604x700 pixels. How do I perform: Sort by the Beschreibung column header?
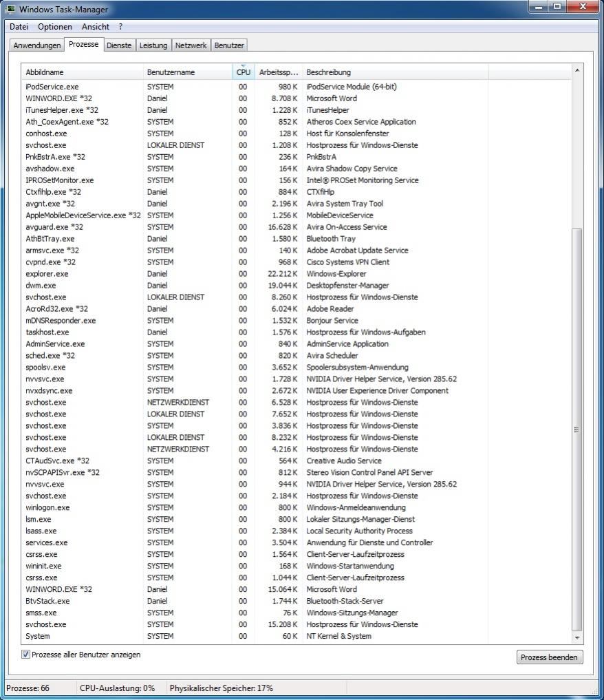pyautogui.click(x=396, y=72)
